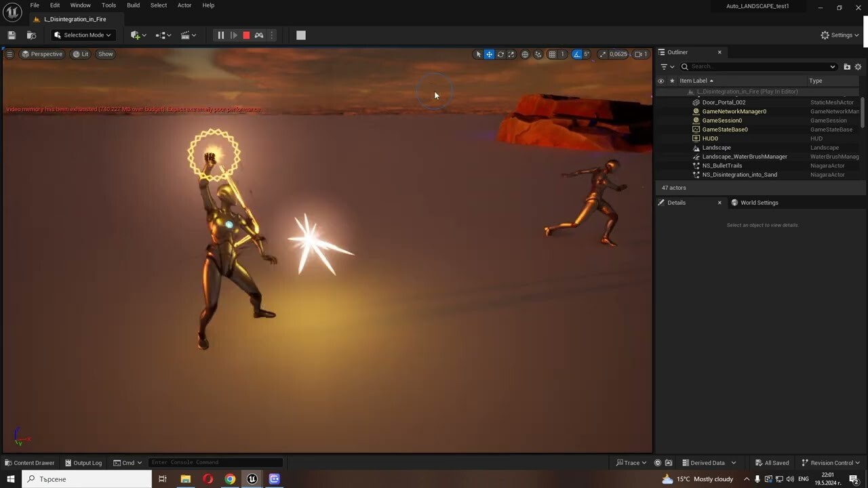
Task: Toggle rotation snapping in viewport toolbar
Action: (x=577, y=54)
